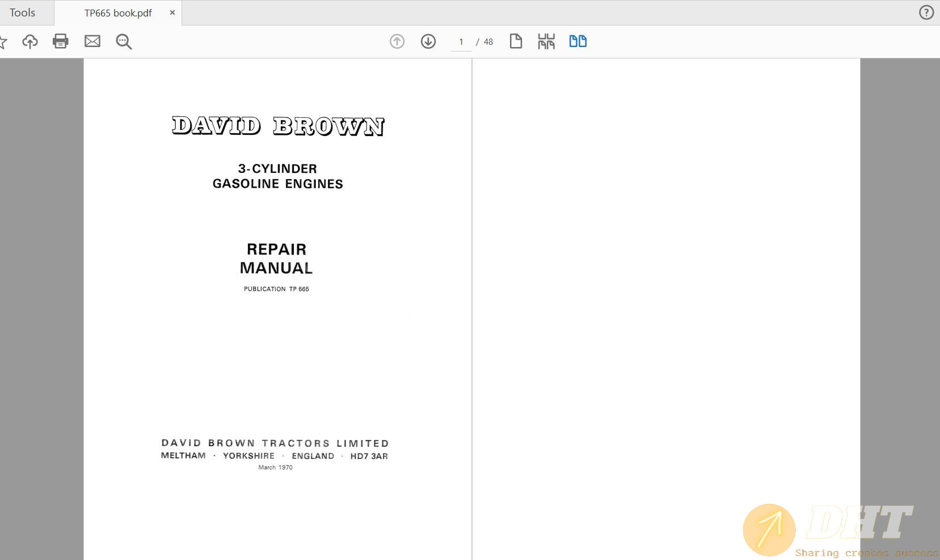Open the Tools tab
Screen dimensions: 940x560
click(23, 12)
